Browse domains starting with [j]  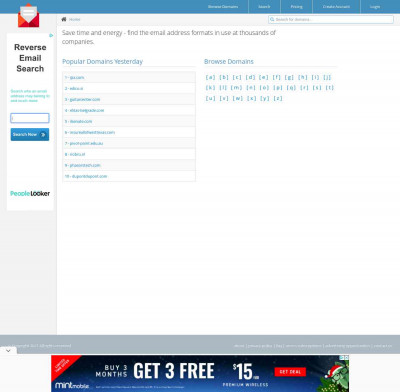(327, 77)
